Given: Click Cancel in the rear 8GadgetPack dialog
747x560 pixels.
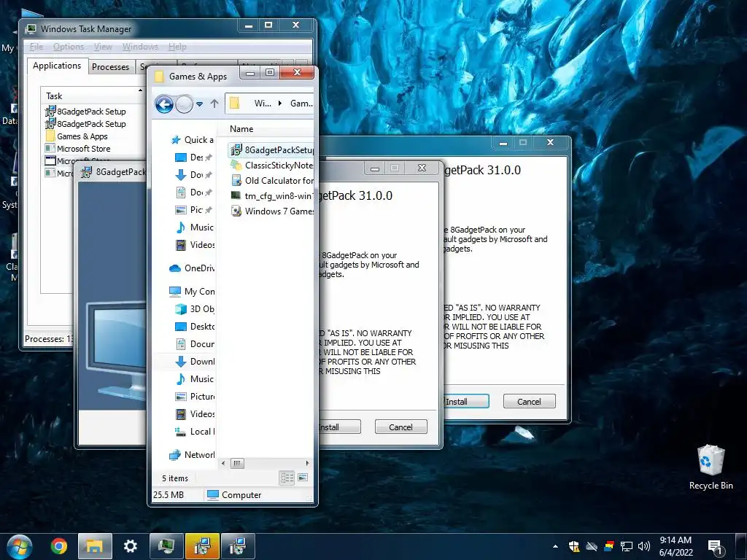Looking at the screenshot, I should [x=529, y=402].
